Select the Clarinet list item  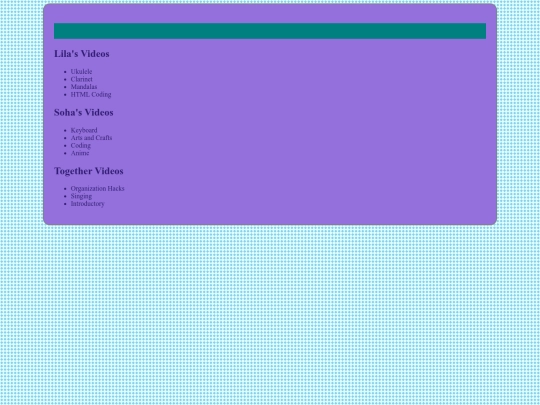point(82,79)
